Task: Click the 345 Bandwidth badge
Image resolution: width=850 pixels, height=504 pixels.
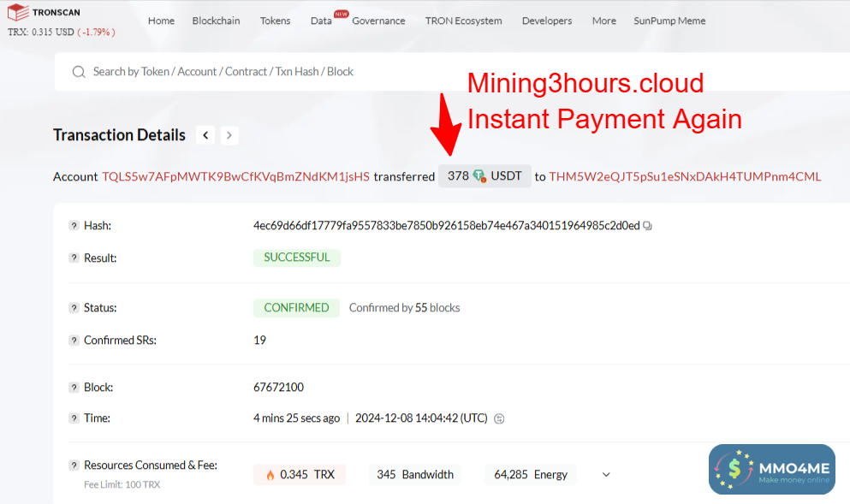Action: tap(414, 475)
